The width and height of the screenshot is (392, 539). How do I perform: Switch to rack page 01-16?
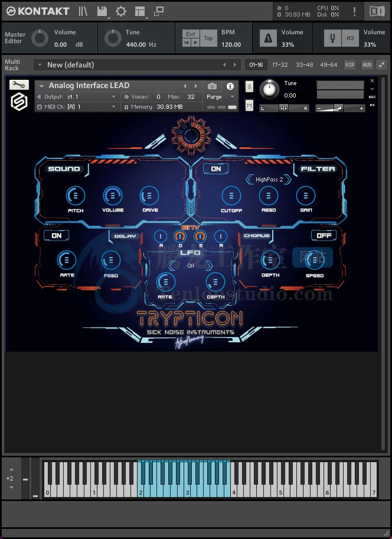pyautogui.click(x=256, y=64)
